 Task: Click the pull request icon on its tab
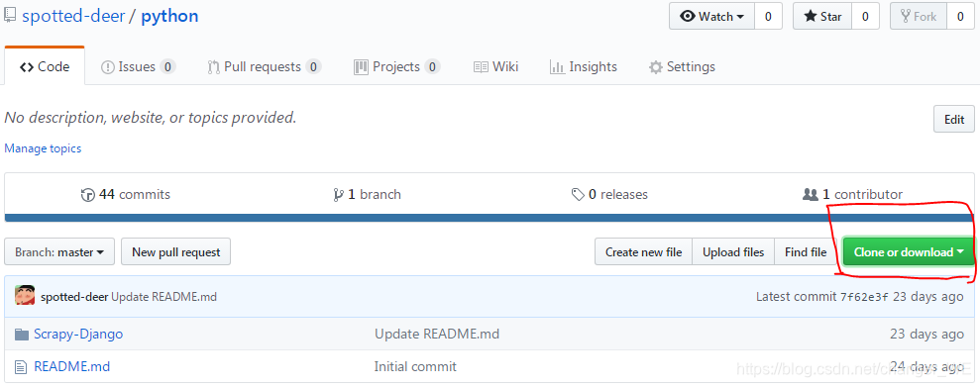pos(213,67)
